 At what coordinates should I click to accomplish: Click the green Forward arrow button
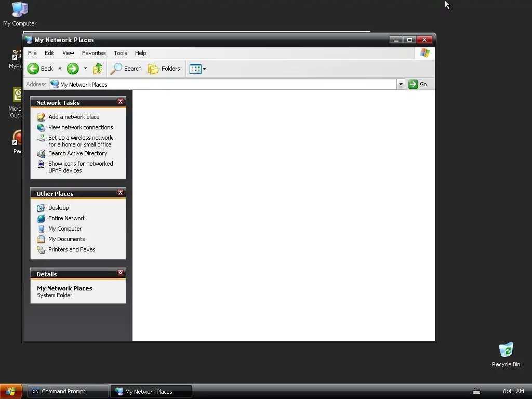73,69
